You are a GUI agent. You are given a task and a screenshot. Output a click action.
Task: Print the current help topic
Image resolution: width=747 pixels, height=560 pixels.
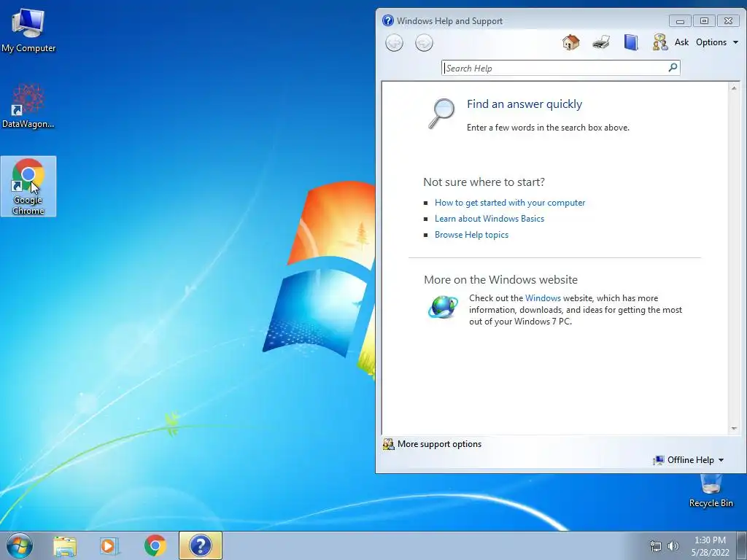601,42
